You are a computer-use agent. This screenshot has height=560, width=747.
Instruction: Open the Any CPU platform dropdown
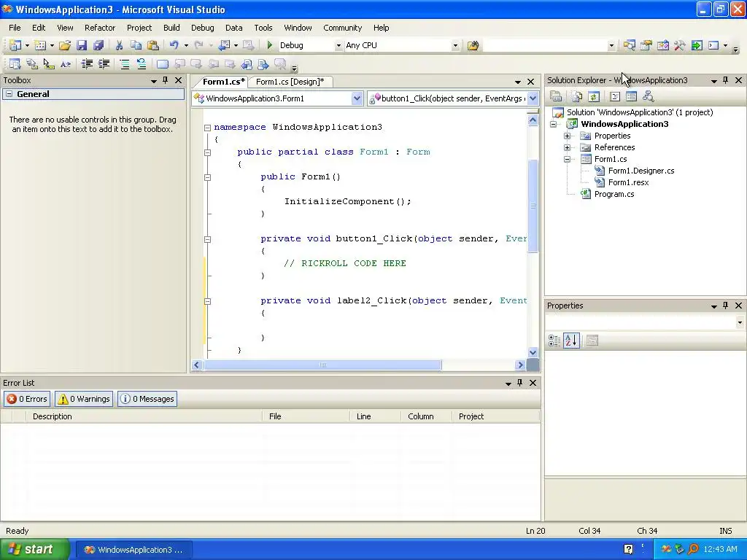click(x=455, y=45)
